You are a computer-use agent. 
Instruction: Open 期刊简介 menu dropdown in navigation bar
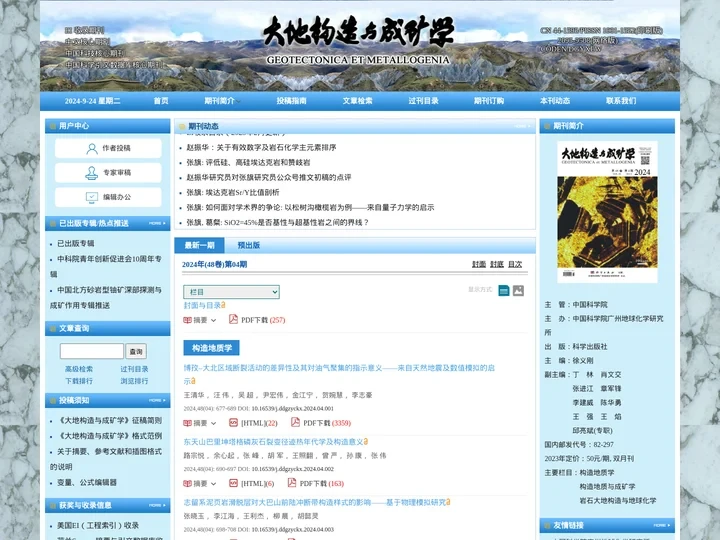pyautogui.click(x=222, y=101)
